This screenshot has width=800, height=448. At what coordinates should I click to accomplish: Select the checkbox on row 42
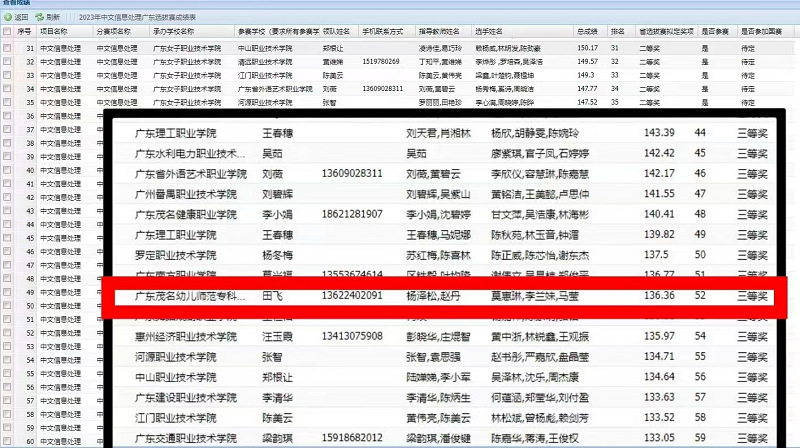[x=7, y=197]
